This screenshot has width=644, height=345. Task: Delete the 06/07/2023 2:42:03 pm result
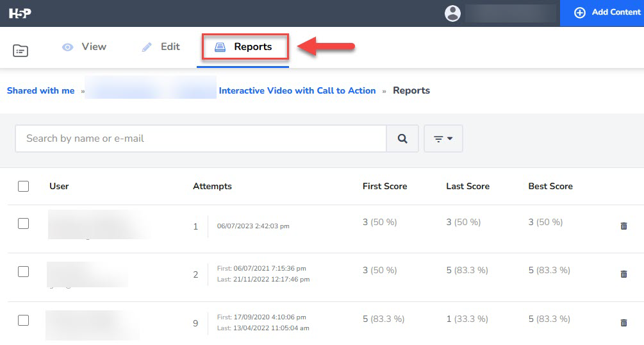point(623,226)
